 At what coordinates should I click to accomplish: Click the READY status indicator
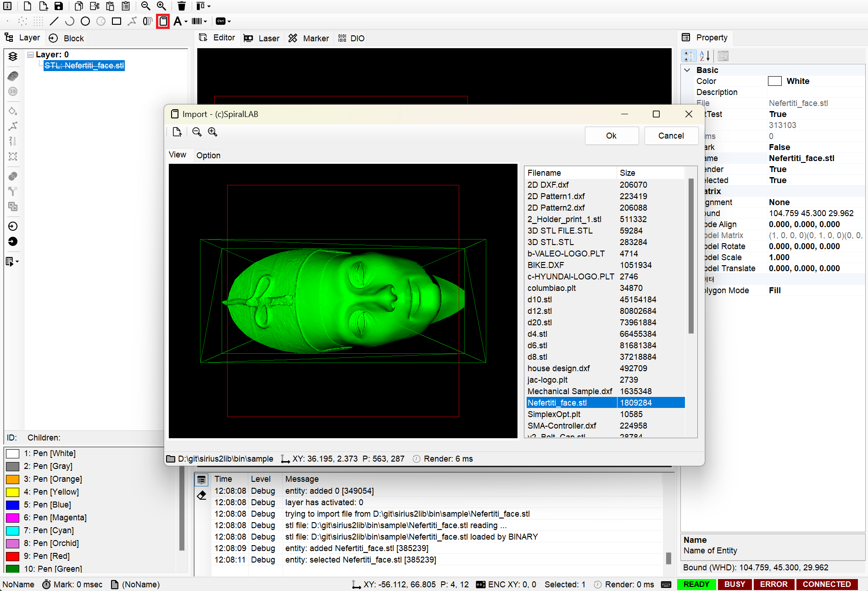click(x=696, y=584)
